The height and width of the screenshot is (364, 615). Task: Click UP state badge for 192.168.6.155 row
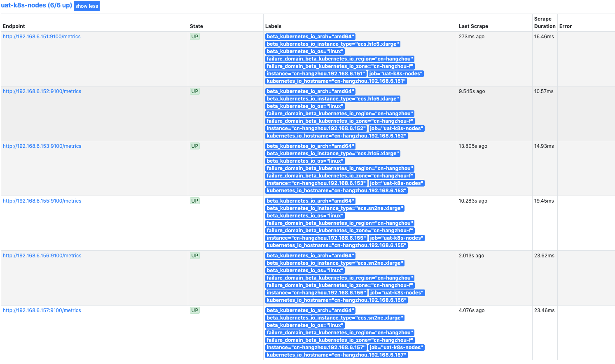tap(195, 201)
